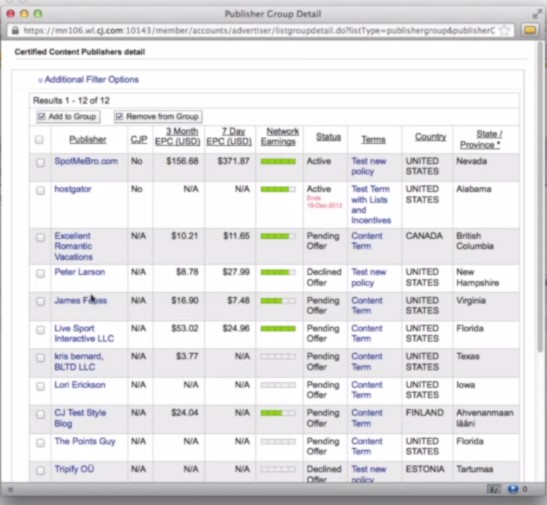
Task: Sort by the CJP column header
Action: point(139,140)
